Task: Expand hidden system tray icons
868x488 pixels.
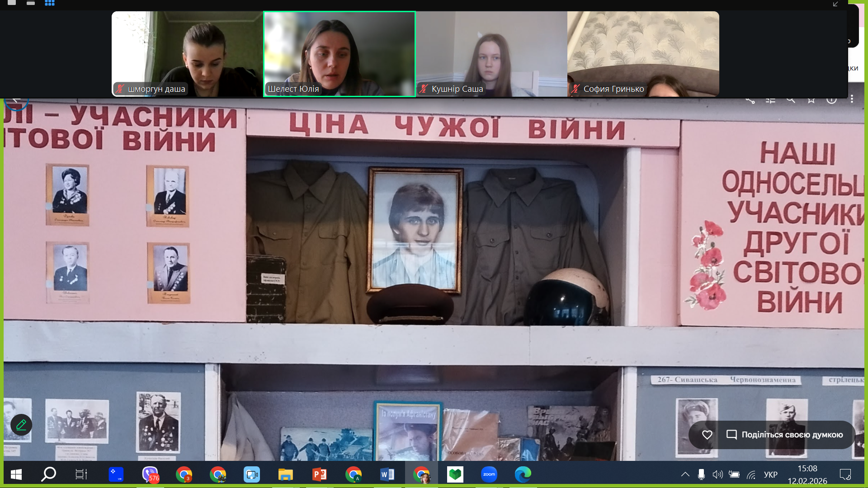Action: 685,474
